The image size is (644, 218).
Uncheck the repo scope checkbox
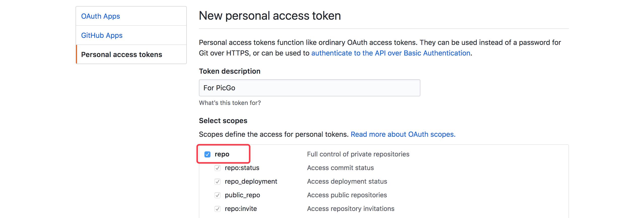click(x=207, y=154)
